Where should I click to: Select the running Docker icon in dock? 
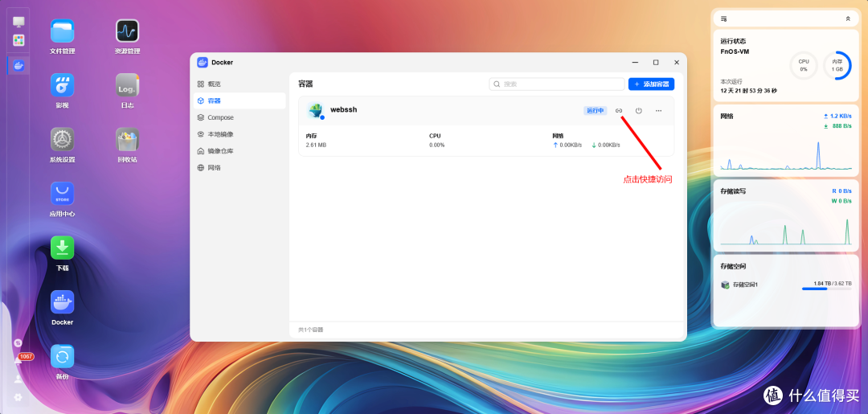tap(18, 66)
